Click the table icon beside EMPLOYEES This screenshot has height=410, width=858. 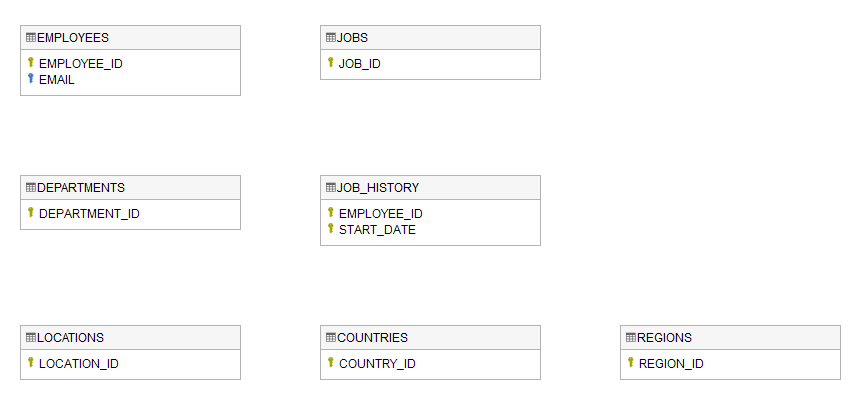(x=31, y=38)
